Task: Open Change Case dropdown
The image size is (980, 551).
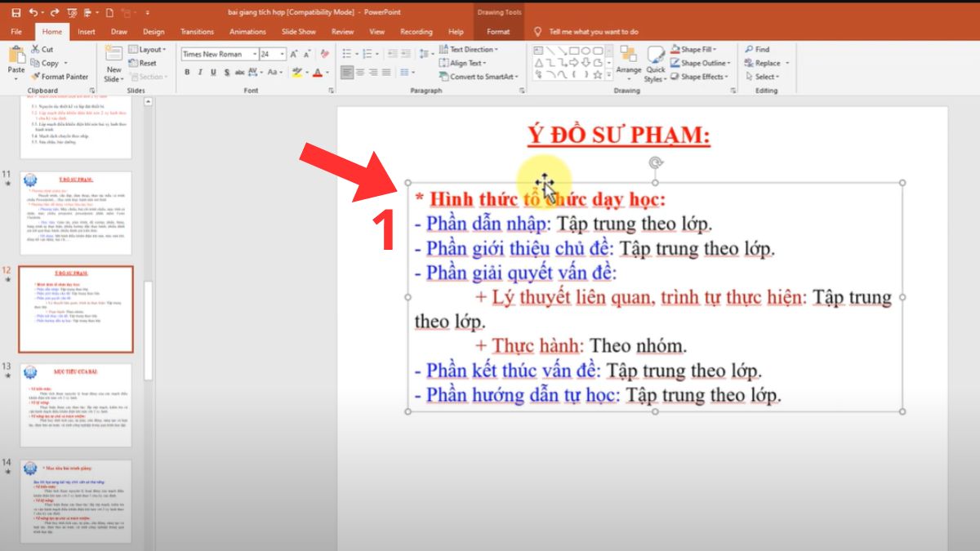Action: pos(274,72)
